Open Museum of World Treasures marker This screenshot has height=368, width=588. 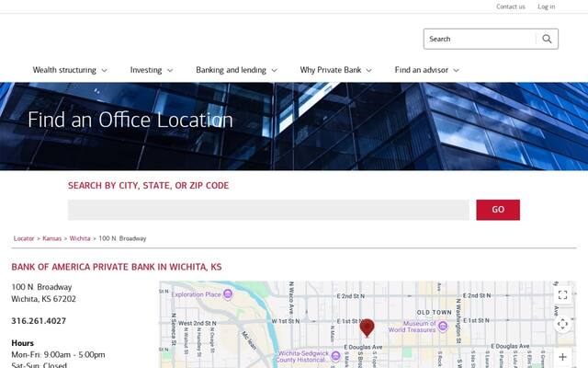pyautogui.click(x=443, y=326)
